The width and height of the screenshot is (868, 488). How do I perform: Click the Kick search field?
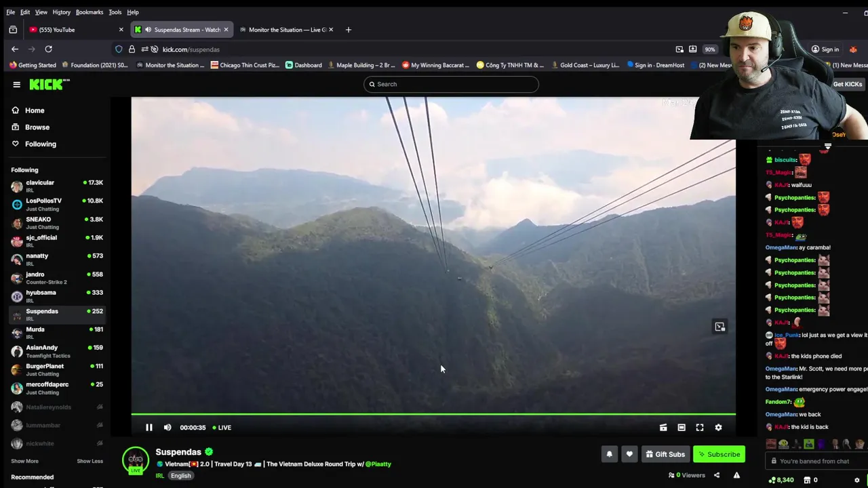[x=451, y=84]
